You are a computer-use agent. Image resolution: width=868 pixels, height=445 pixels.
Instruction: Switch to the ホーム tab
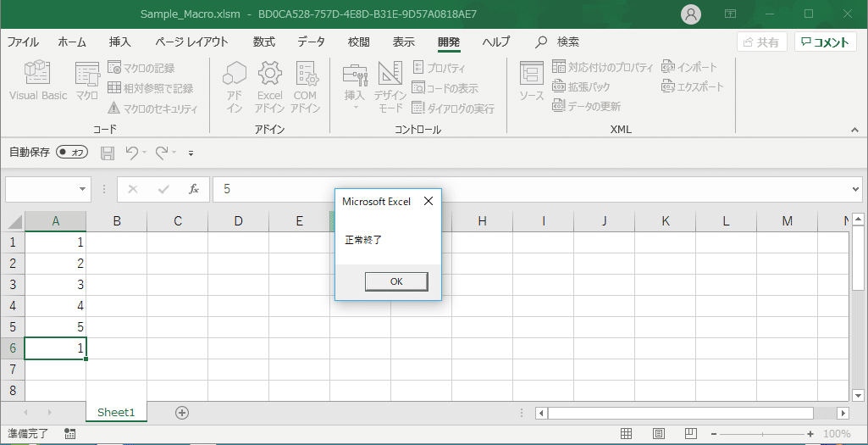72,42
